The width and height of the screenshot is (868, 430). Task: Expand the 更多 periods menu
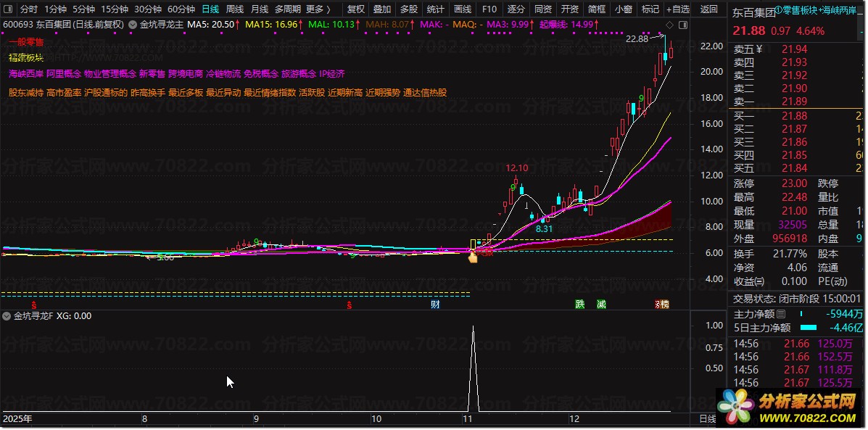click(318, 9)
